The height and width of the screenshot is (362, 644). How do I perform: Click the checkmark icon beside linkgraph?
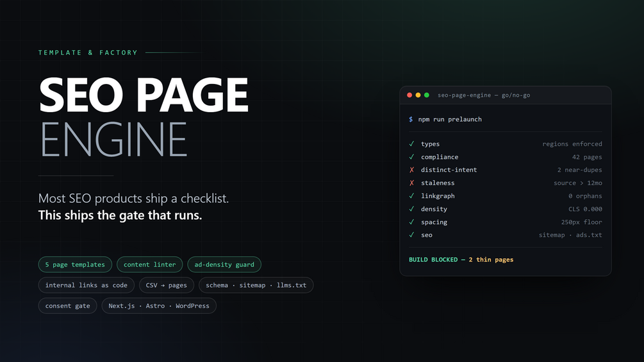[x=411, y=196]
